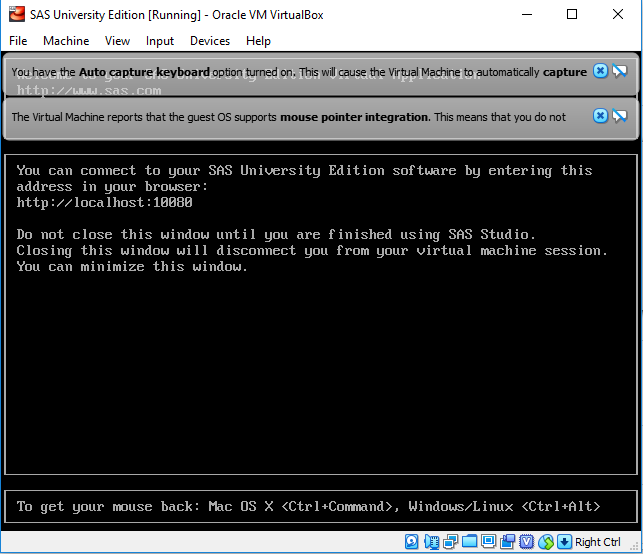643x554 pixels.
Task: Click the audio status icon
Action: click(x=431, y=542)
